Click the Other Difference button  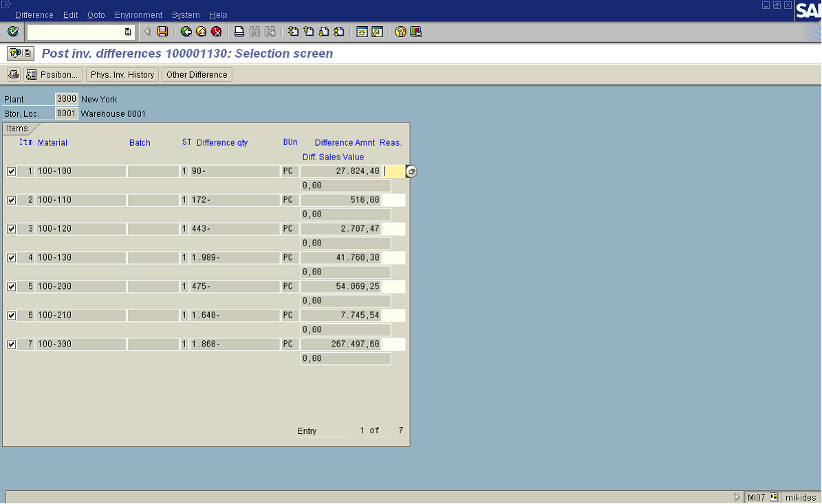point(197,74)
